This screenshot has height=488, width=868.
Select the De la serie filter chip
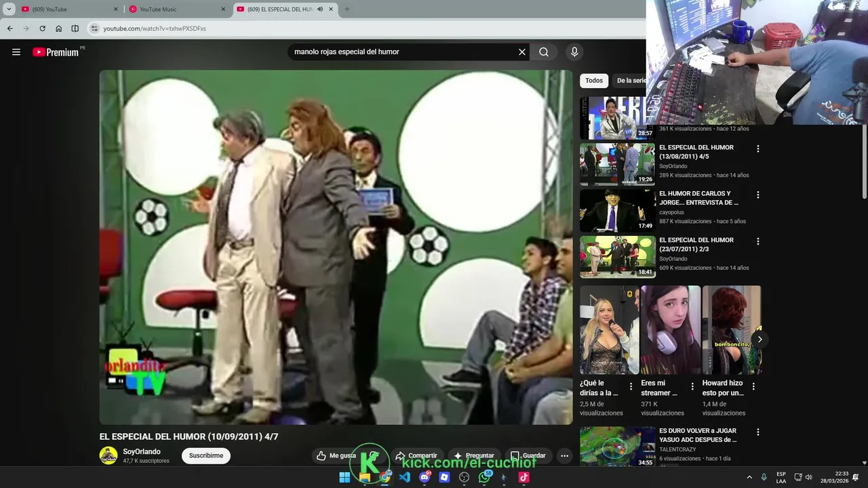[630, 81]
